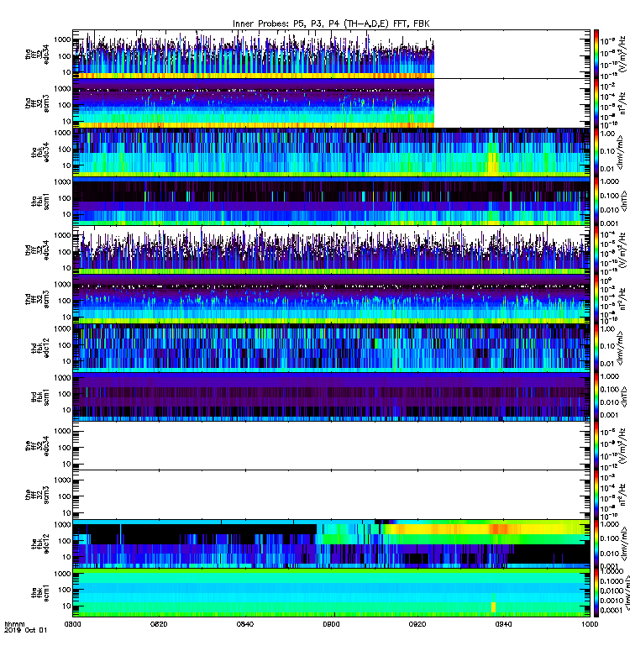Select the 'tha fff 32 scm3' panel label
The height and width of the screenshot is (672, 630).
tap(37, 103)
